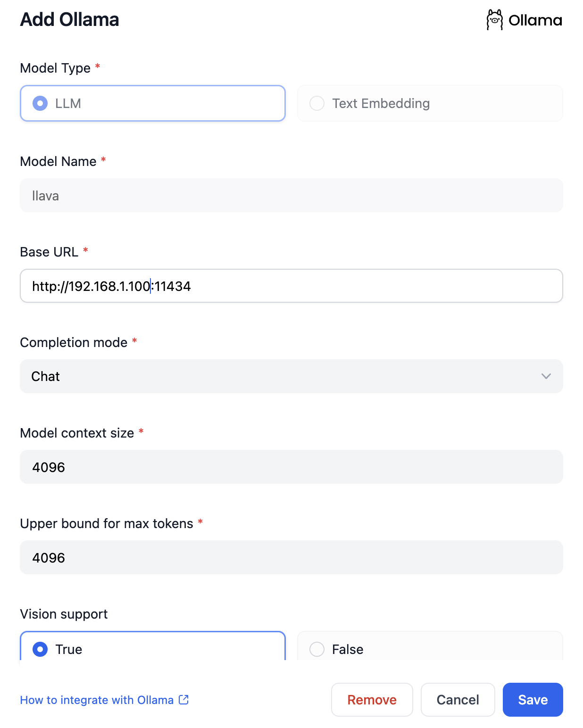Click the chevron arrow in Chat dropdown
Image resolution: width=583 pixels, height=728 pixels.
point(546,376)
